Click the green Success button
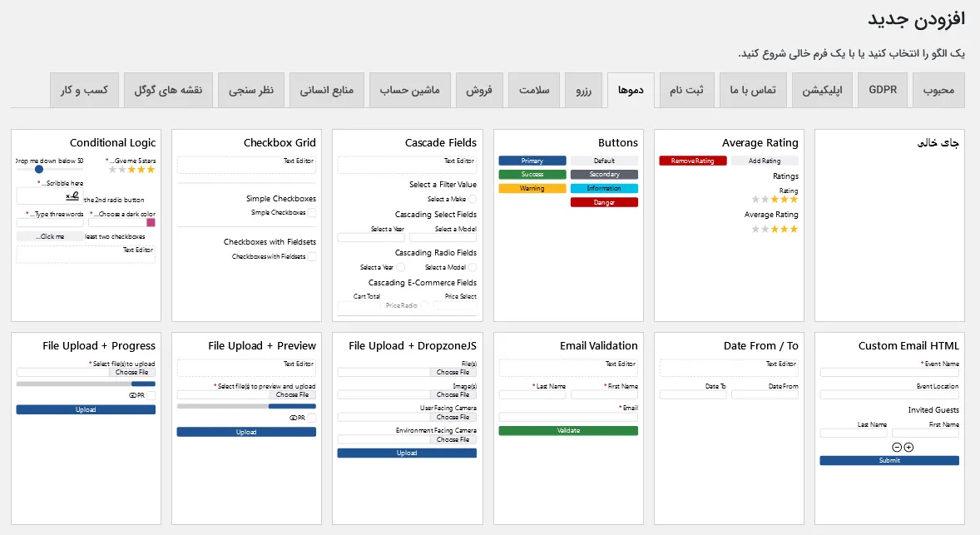This screenshot has height=535, width=980. [x=532, y=175]
